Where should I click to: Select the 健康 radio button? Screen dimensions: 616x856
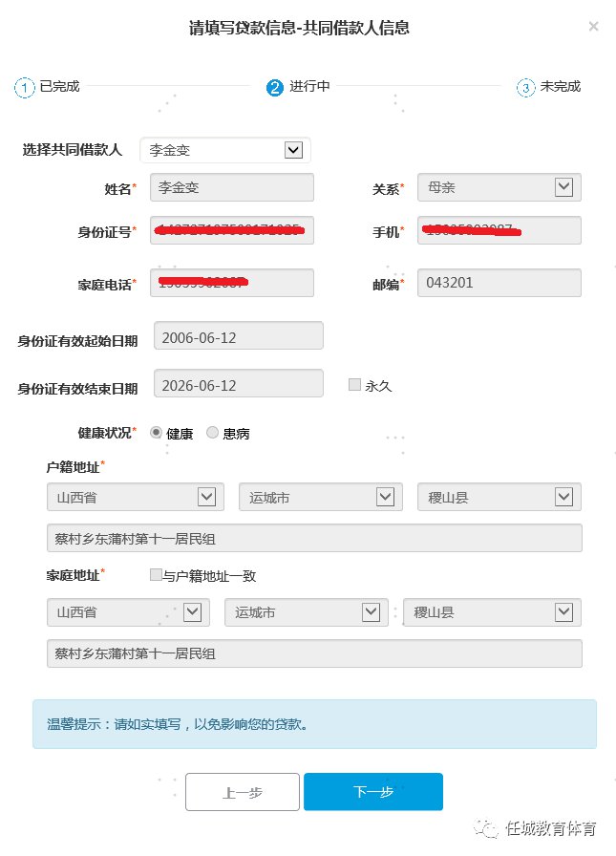tap(157, 433)
